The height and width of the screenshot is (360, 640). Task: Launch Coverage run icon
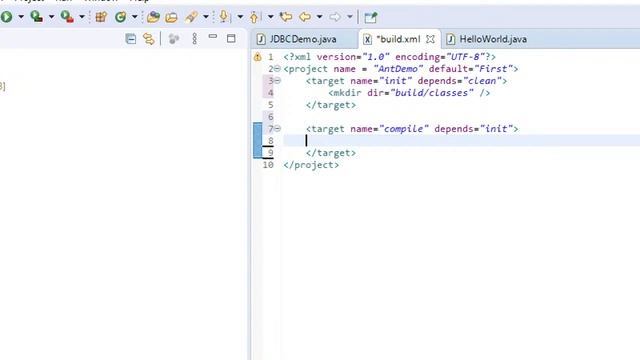(36, 17)
